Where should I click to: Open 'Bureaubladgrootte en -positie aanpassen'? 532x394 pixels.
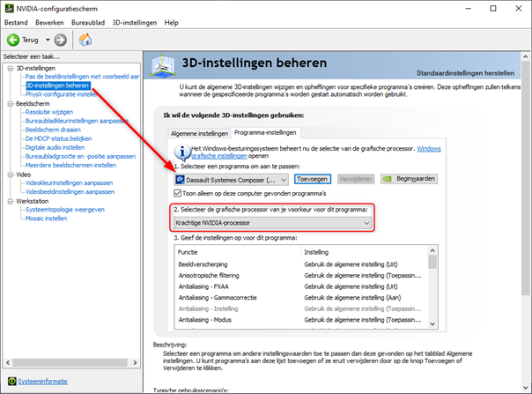[80, 156]
